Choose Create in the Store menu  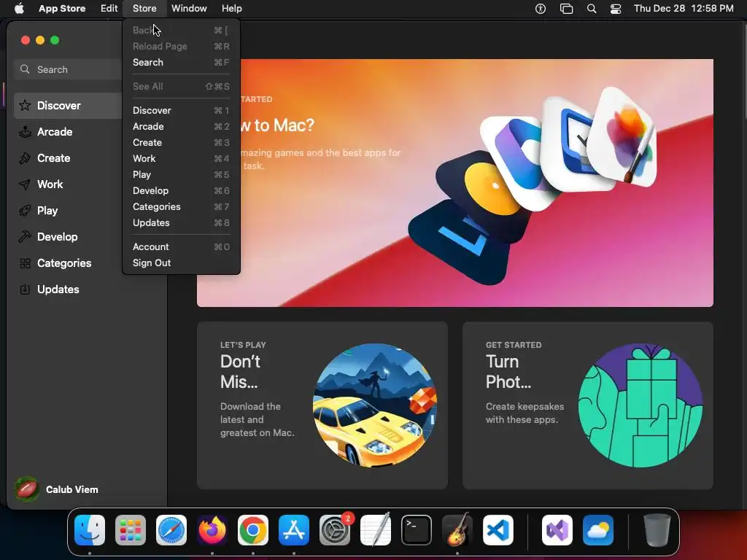click(181, 142)
